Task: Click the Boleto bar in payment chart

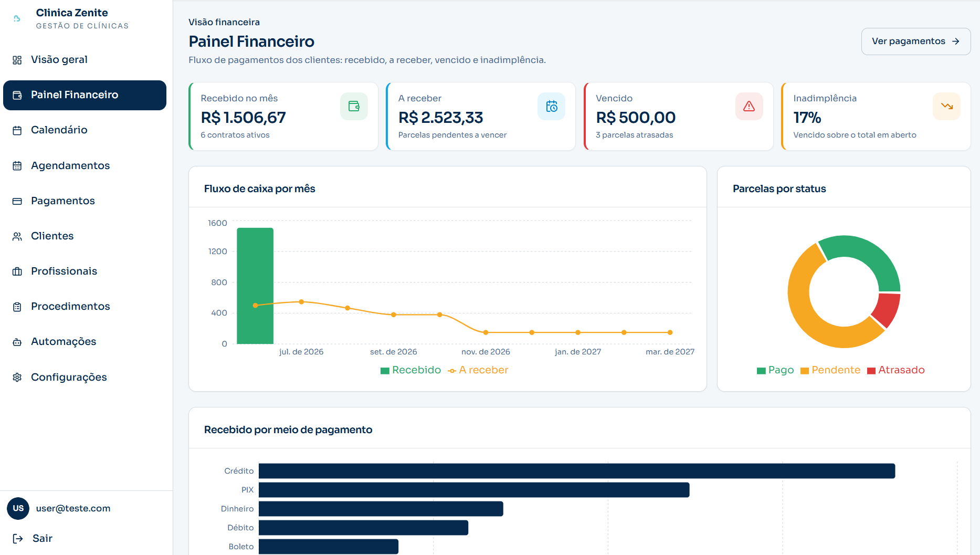Action: (329, 547)
